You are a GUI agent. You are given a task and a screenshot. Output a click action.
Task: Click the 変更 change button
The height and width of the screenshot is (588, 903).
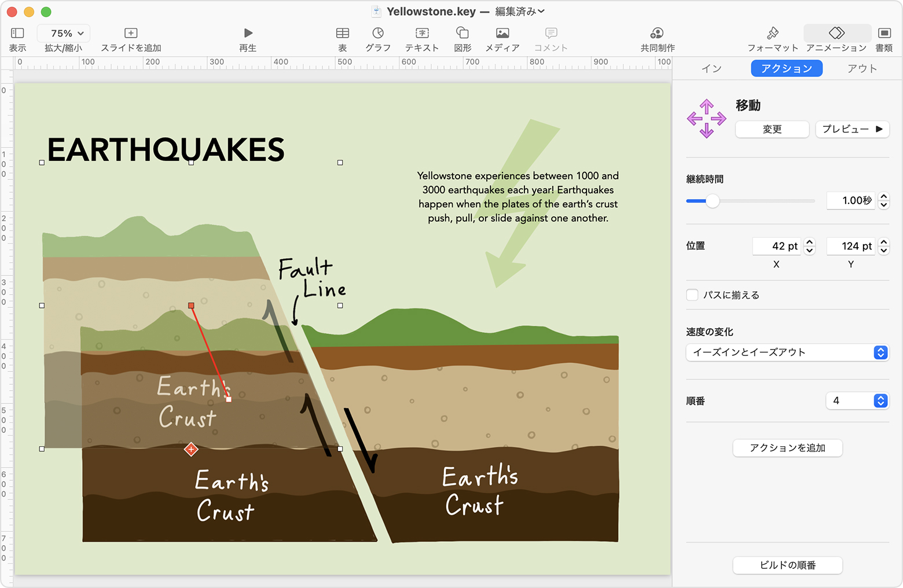pos(772,129)
